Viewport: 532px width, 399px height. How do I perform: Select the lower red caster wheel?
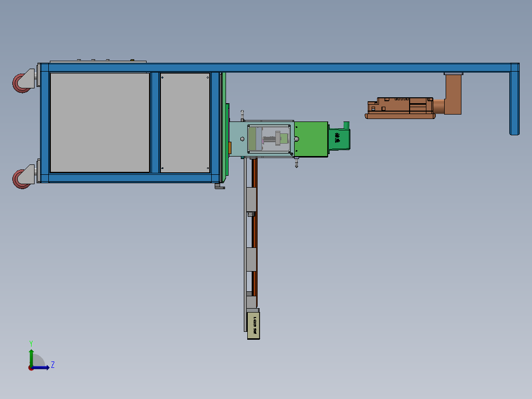(x=21, y=179)
